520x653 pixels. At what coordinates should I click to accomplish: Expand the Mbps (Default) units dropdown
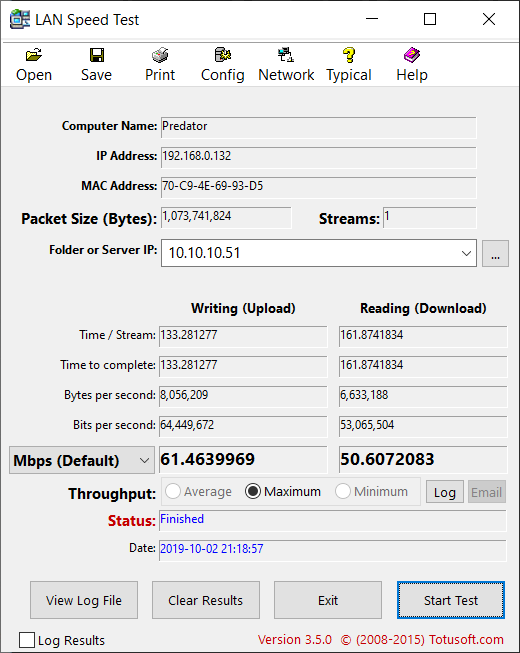(144, 461)
